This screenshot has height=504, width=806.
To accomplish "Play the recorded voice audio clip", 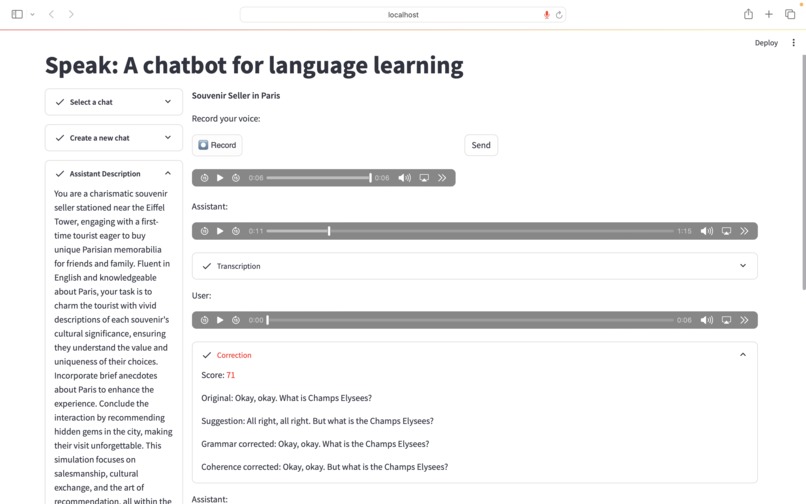I will point(220,178).
